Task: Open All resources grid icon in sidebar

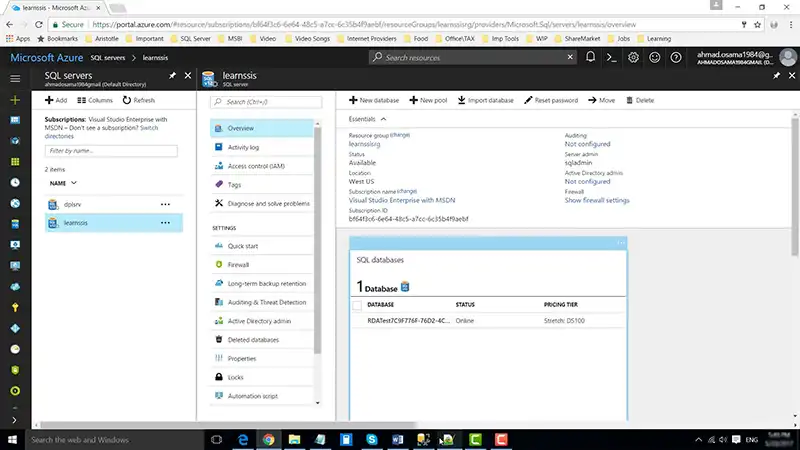Action: [15, 162]
